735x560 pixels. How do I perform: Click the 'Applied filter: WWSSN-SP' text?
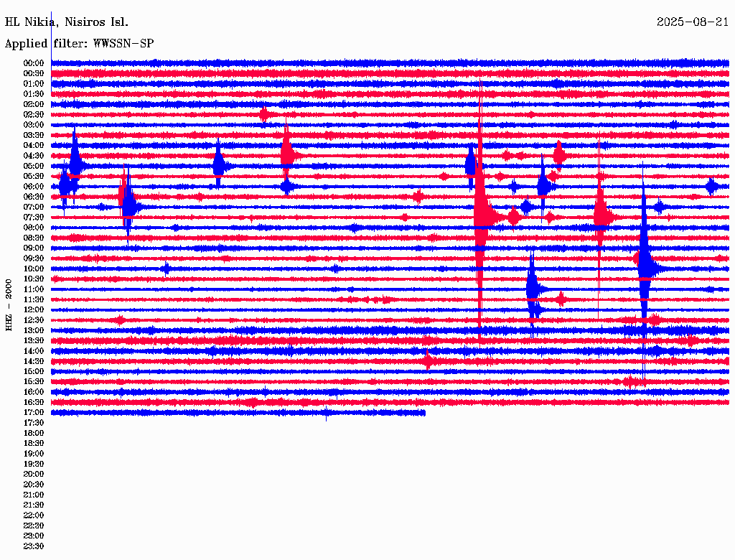coord(79,44)
